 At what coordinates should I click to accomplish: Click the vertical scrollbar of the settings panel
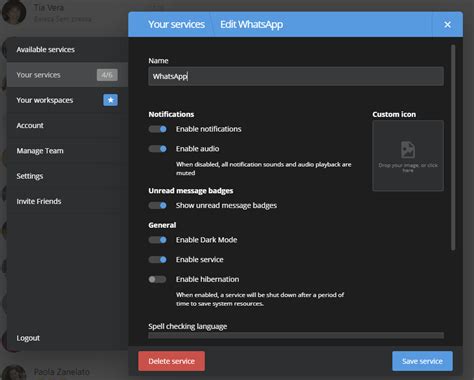tap(453, 147)
